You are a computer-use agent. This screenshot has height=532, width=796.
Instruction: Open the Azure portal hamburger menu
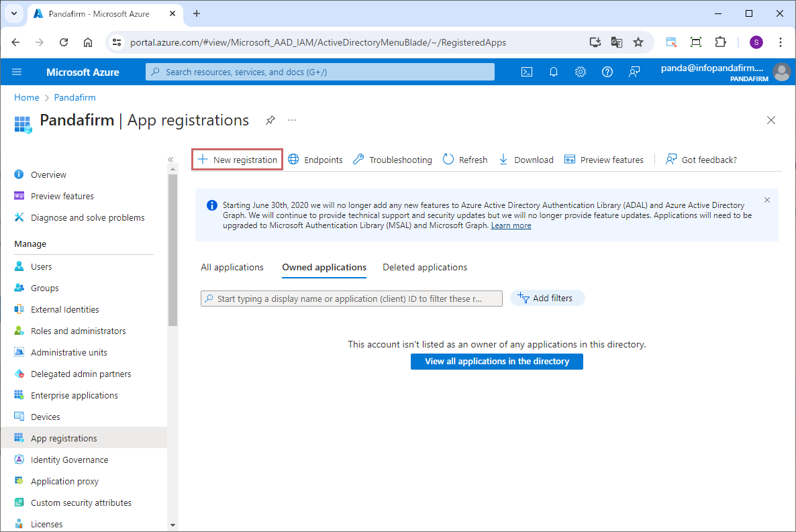(17, 72)
